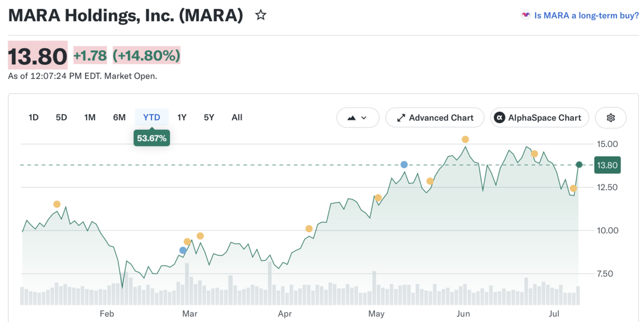Click the 13.80 green price label on axis

(x=607, y=165)
